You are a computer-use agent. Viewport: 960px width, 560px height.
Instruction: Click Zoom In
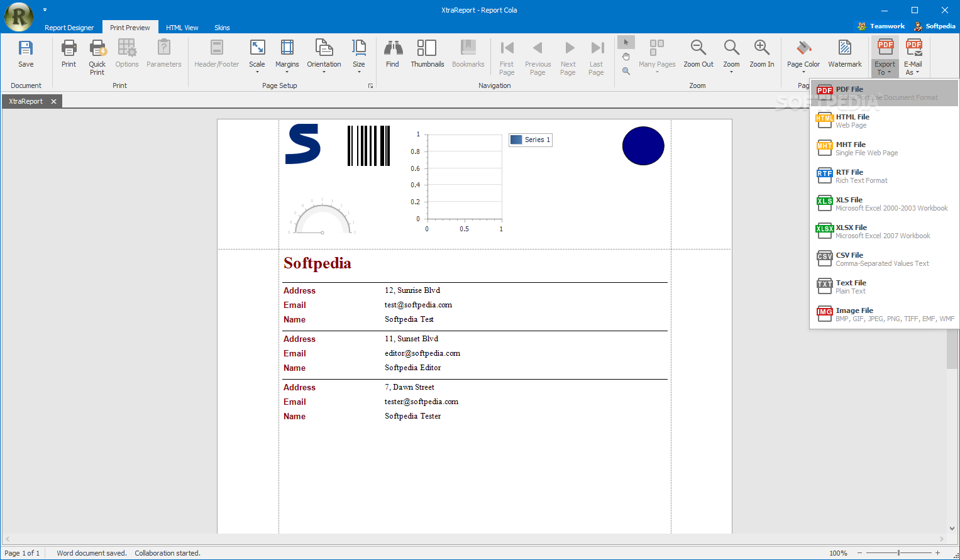[x=762, y=55]
